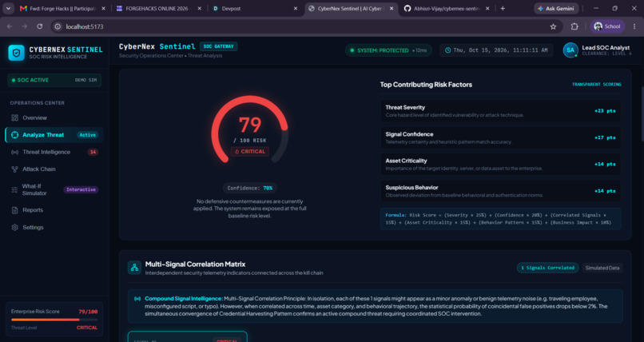Viewport: 644px width, 342px height.
Task: Select the Suspicious Behavior risk factor row
Action: pos(500,191)
